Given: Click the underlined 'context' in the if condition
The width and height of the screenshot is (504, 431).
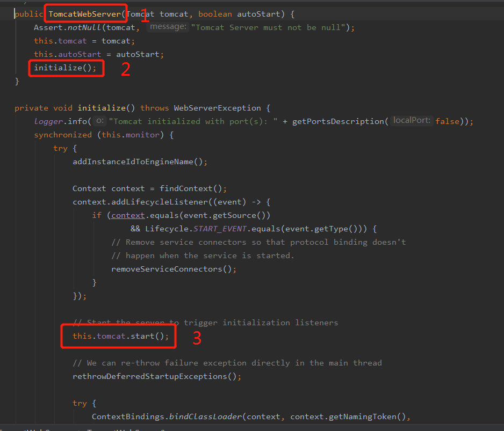Looking at the screenshot, I should click(x=128, y=215).
